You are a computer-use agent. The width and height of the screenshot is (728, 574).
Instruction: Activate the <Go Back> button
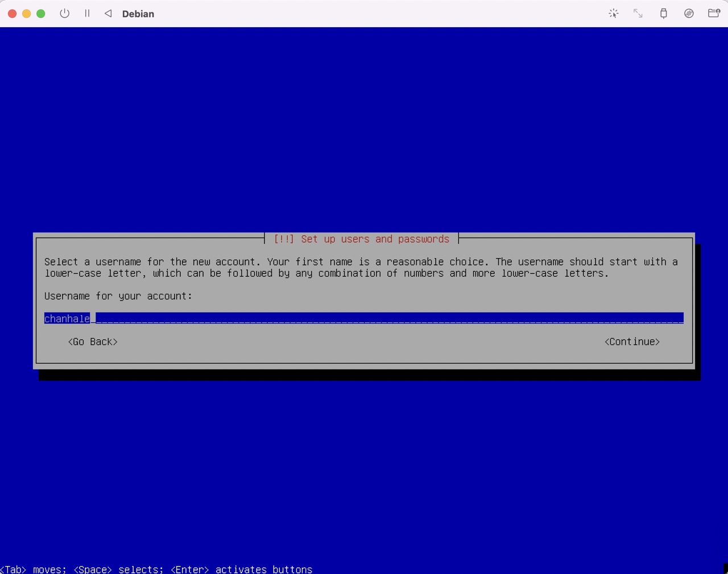[x=93, y=342]
